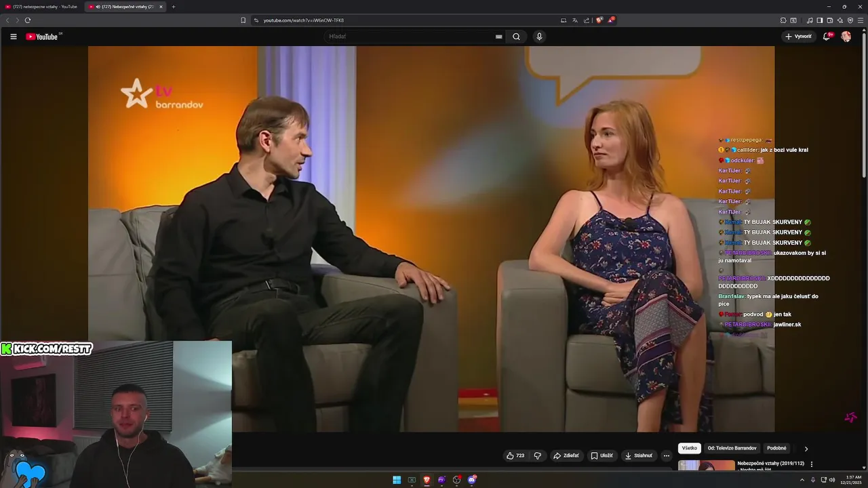
Task: Open more actions ellipsis under video
Action: pyautogui.click(x=666, y=455)
